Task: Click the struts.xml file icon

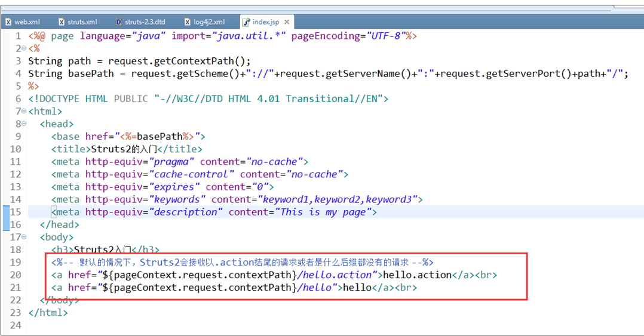Action: [62, 21]
